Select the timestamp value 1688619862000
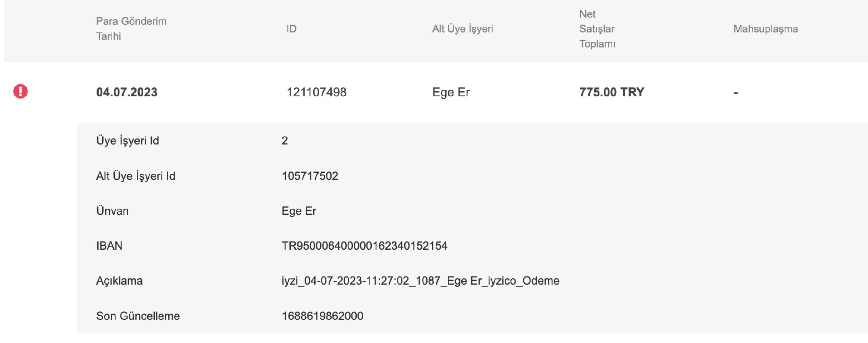868x343 pixels. (322, 316)
